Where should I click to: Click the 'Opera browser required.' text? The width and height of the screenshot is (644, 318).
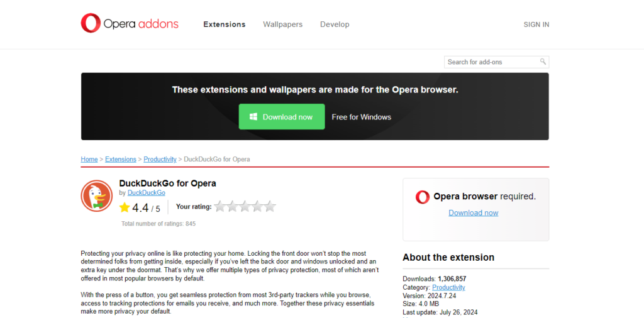tap(485, 197)
